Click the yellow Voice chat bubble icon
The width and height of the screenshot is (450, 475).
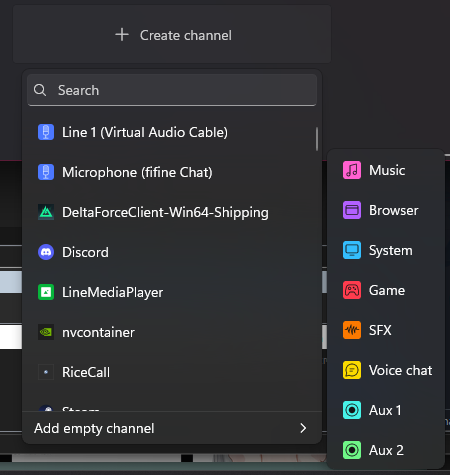(x=352, y=370)
